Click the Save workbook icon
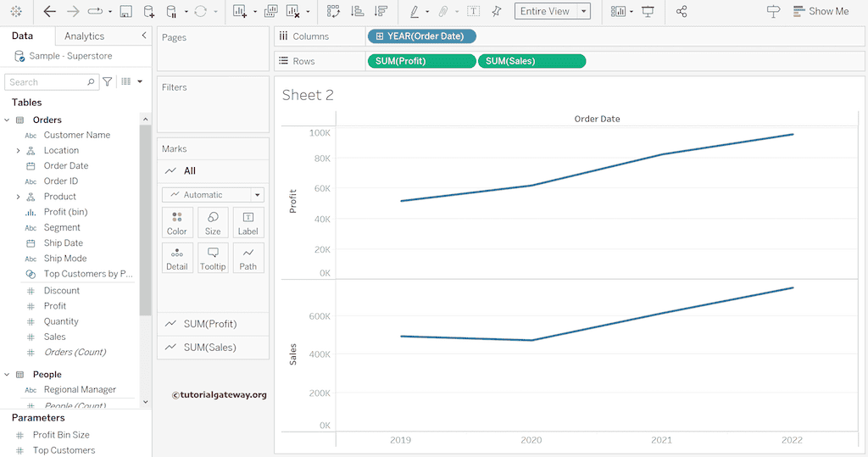This screenshot has height=457, width=868. tap(125, 12)
